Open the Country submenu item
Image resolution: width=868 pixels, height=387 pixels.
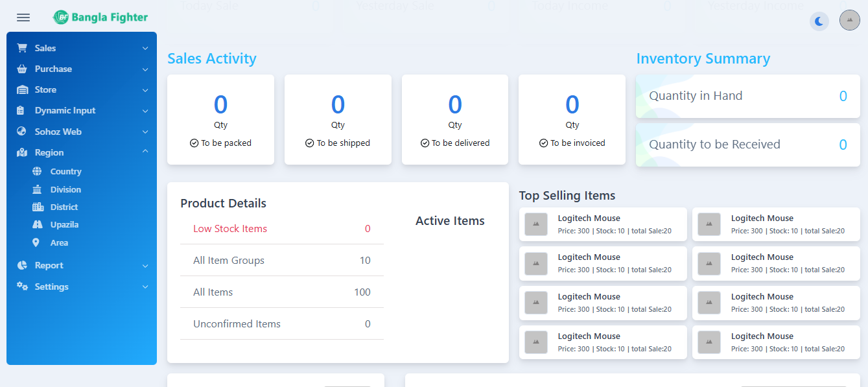click(x=65, y=172)
